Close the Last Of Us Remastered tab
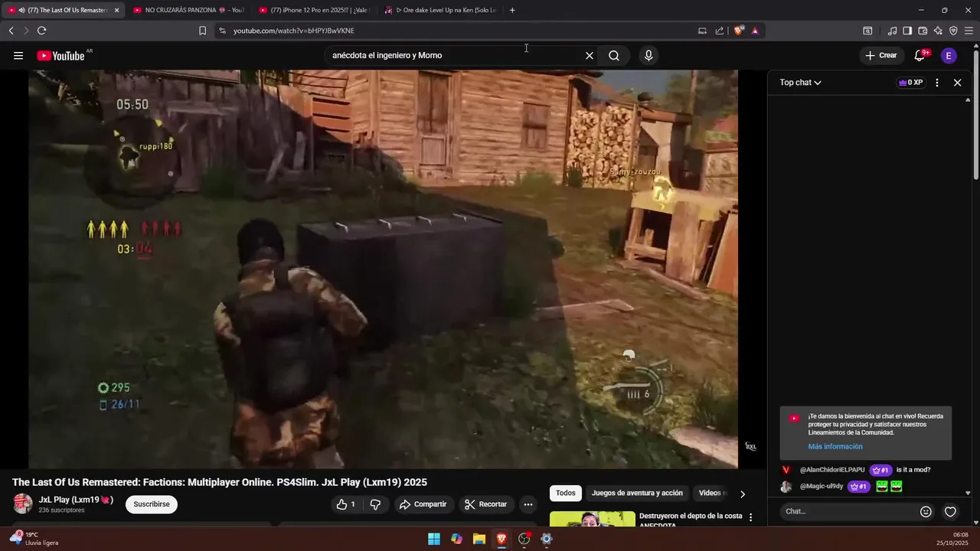Screen dimensions: 980x551 (x=116, y=10)
